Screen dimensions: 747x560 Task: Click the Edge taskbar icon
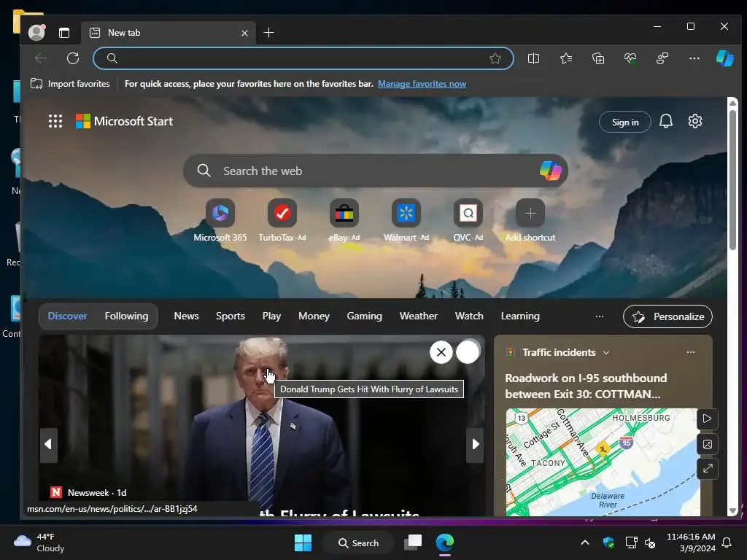[x=445, y=542]
